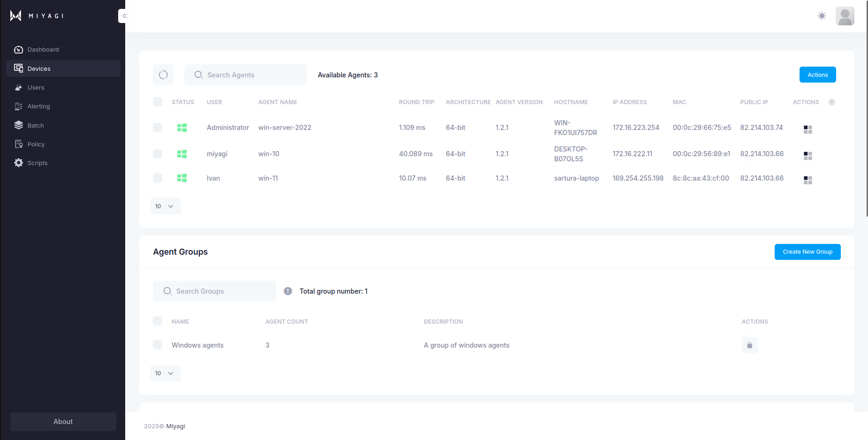
Task: Click the refresh agents icon
Action: coord(163,75)
